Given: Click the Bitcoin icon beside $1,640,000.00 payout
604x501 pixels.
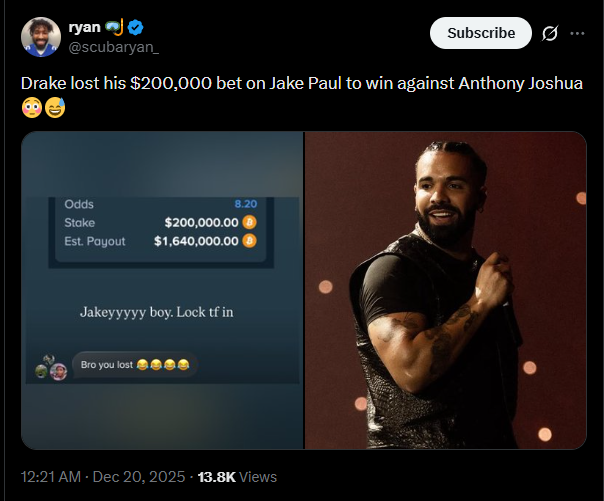Looking at the screenshot, I should 250,241.
